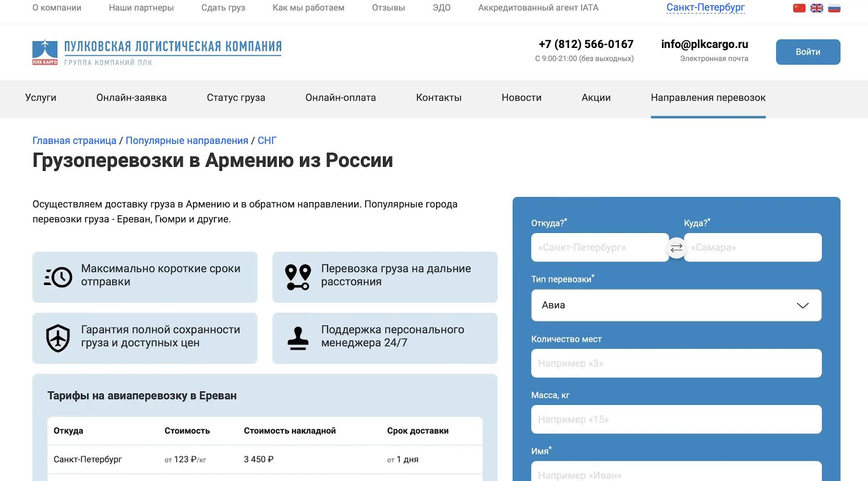Click the Откуда table column header
The width and height of the screenshot is (868, 481).
68,431
